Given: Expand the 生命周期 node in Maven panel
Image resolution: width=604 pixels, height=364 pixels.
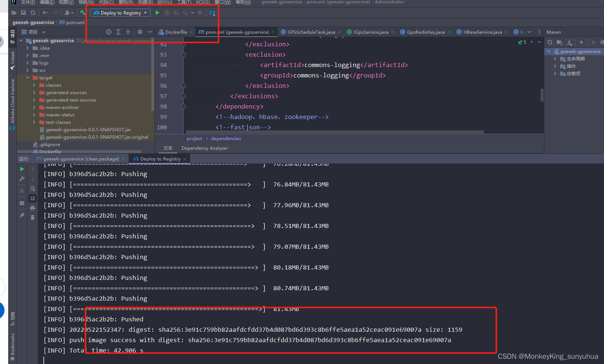Looking at the screenshot, I should coord(555,59).
